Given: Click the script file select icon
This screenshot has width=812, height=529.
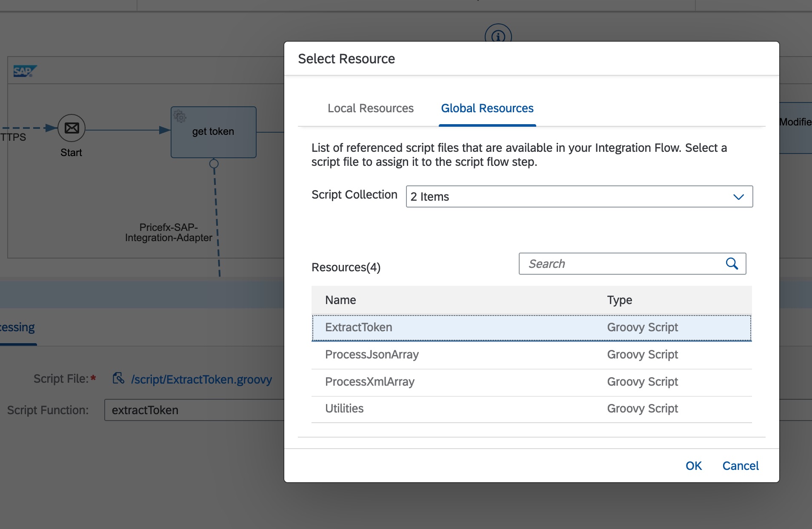Looking at the screenshot, I should coord(118,378).
